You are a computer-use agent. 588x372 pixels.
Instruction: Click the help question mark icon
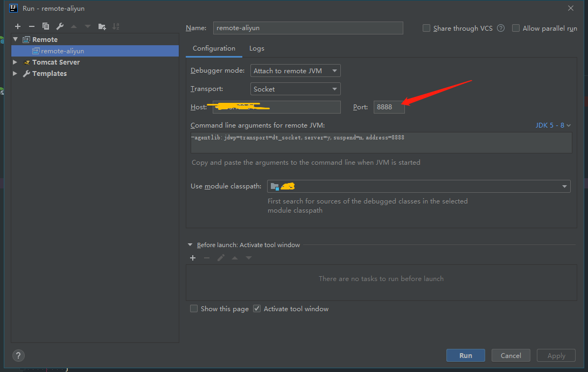(x=18, y=356)
